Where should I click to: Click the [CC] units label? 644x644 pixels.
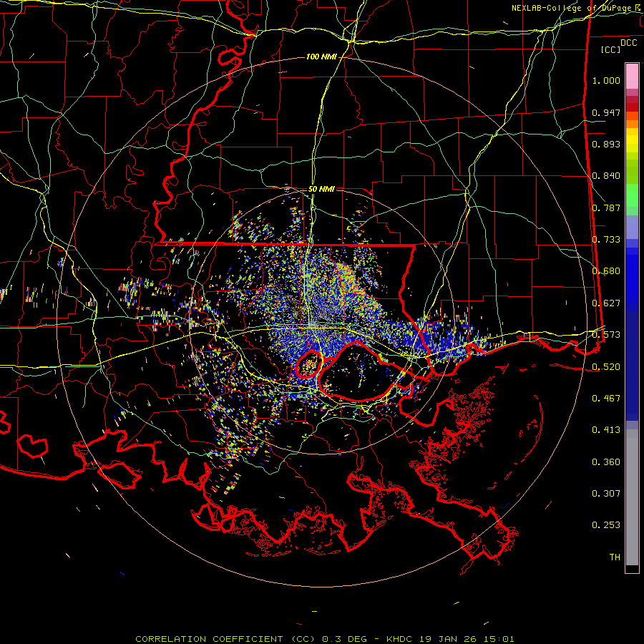[x=610, y=49]
